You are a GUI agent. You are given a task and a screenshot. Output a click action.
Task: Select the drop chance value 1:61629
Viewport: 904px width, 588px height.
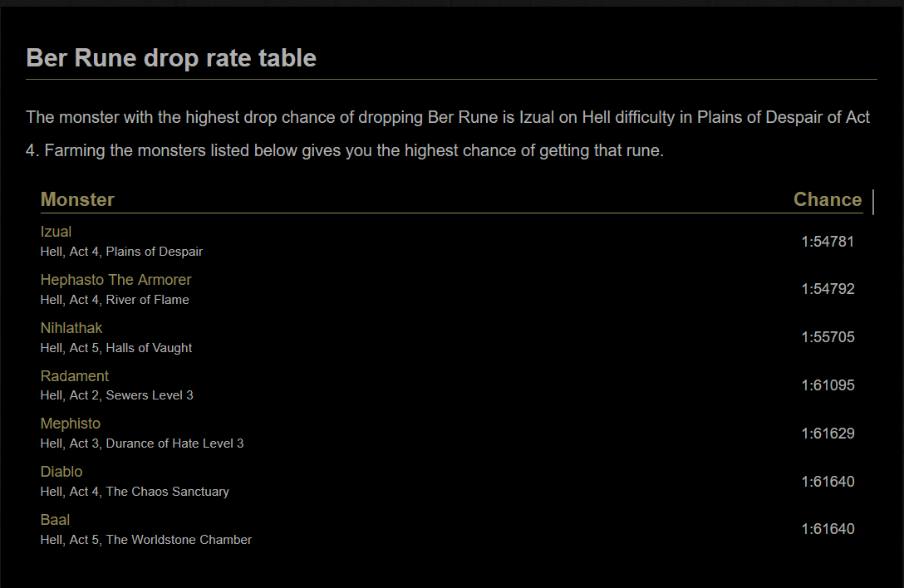pos(828,434)
